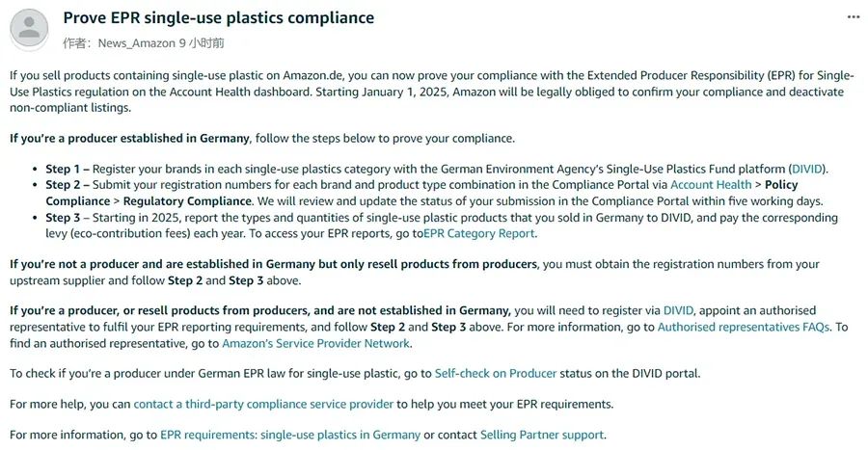The width and height of the screenshot is (868, 450).
Task: Contact Selling Partner support link
Action: coord(541,435)
